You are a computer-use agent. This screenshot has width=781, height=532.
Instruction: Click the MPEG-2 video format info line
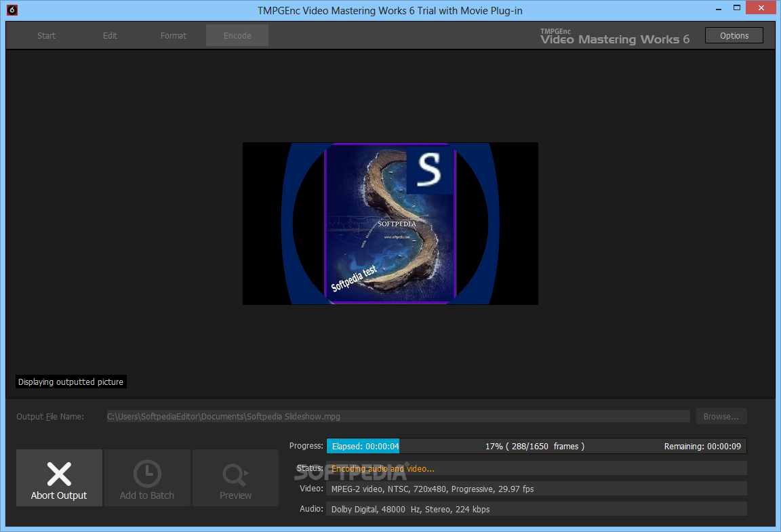[x=536, y=489]
